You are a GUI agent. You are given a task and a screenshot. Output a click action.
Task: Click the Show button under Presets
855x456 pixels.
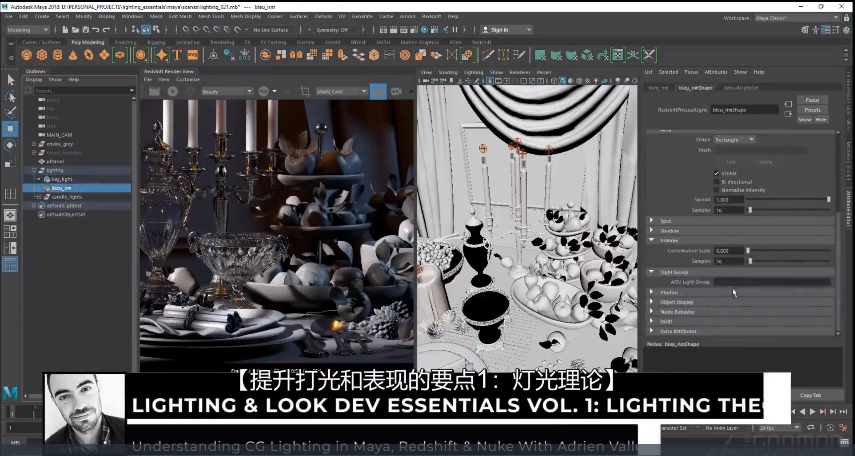point(805,119)
